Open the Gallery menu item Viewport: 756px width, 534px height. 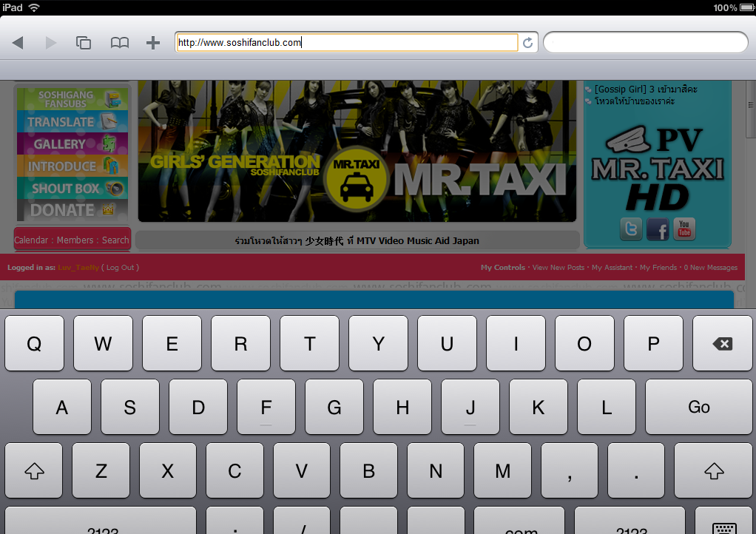click(x=72, y=143)
